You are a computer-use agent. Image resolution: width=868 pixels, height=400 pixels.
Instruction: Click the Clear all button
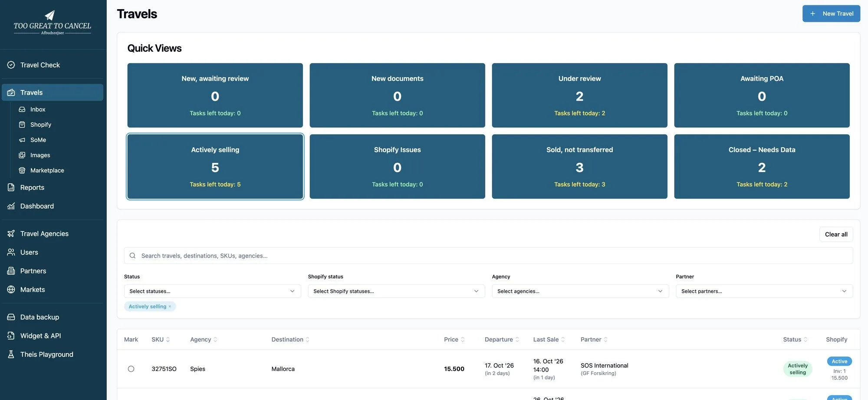[836, 235]
